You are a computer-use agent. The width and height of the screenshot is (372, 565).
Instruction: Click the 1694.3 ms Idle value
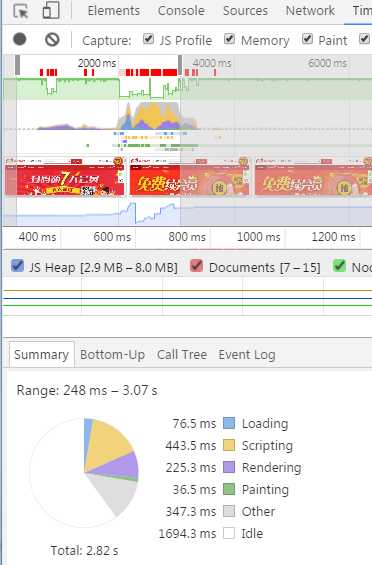(x=187, y=533)
